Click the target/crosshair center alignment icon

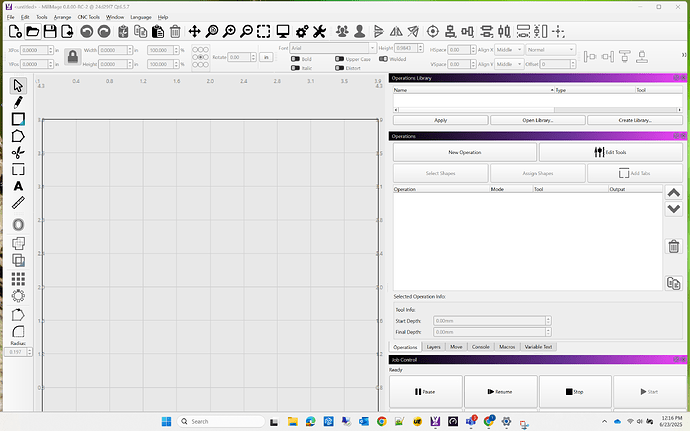pyautogui.click(x=433, y=31)
